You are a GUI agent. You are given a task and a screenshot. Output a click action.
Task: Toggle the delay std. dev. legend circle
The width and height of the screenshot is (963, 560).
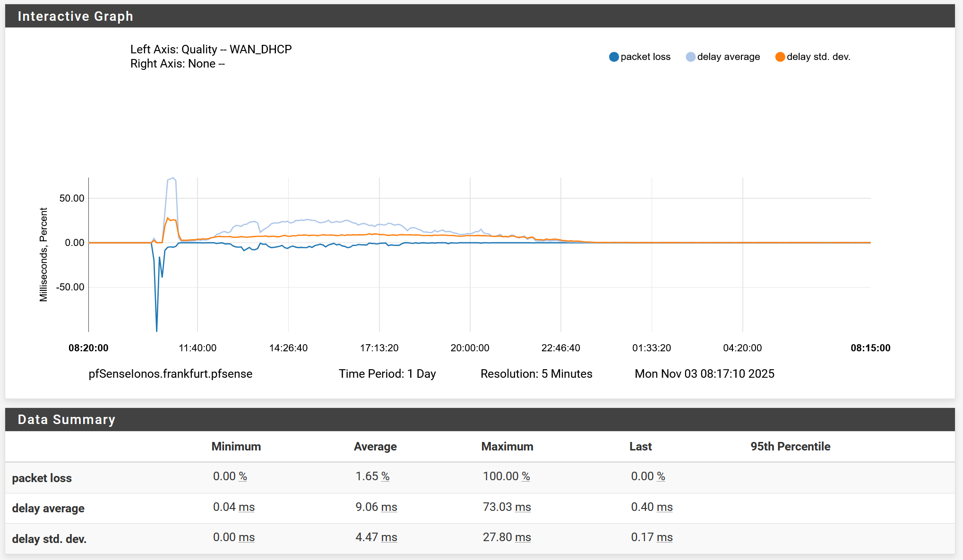coord(780,57)
